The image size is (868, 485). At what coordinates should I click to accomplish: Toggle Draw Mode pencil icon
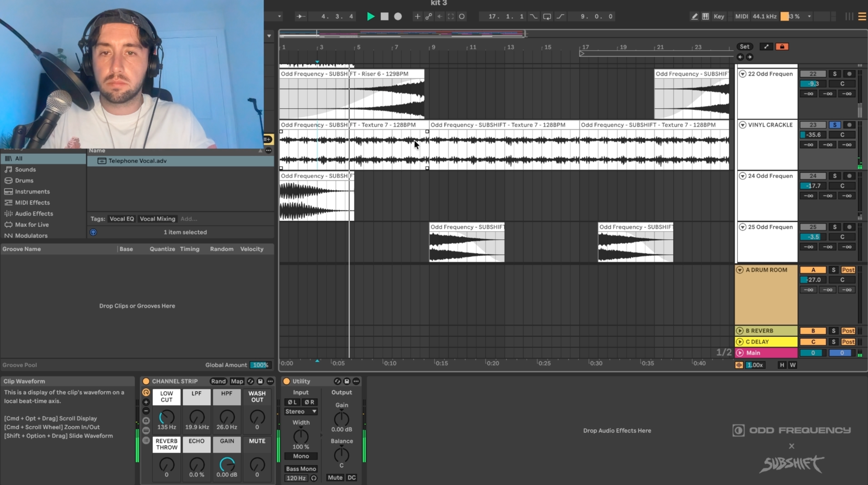click(x=694, y=16)
